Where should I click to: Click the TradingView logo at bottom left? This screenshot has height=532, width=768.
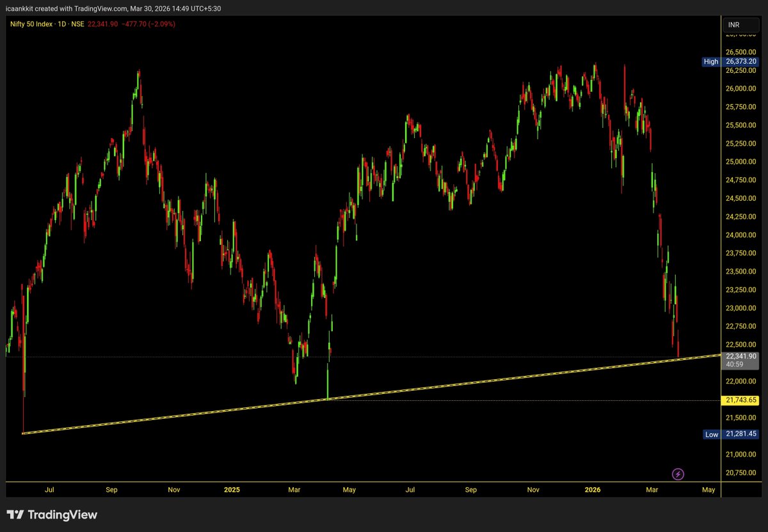pos(51,515)
